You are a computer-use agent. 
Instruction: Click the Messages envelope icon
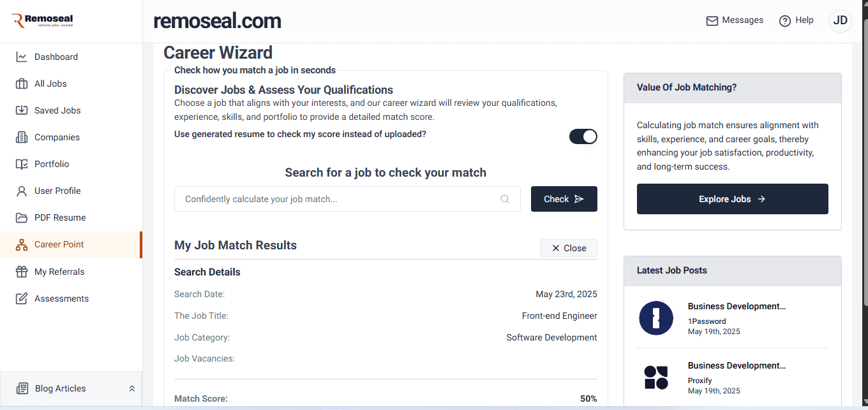[x=712, y=21]
